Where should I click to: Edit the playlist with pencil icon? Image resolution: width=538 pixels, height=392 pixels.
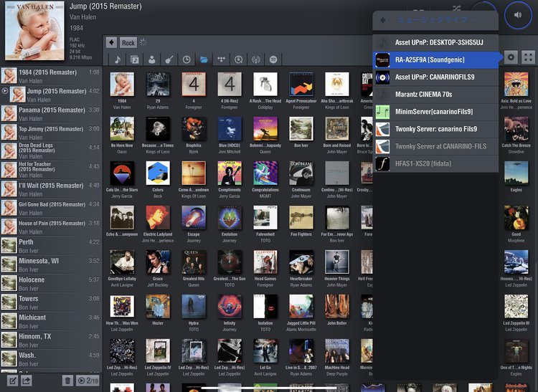(x=13, y=381)
